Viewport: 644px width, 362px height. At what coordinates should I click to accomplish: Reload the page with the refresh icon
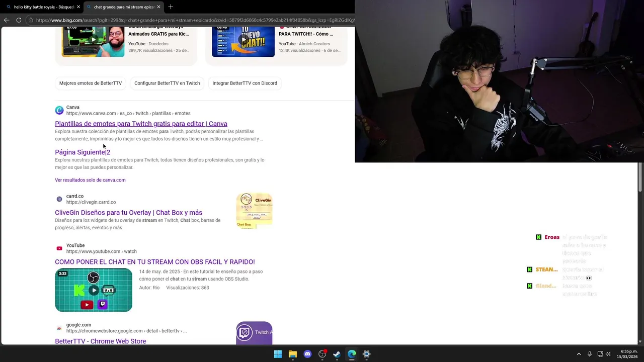point(19,20)
